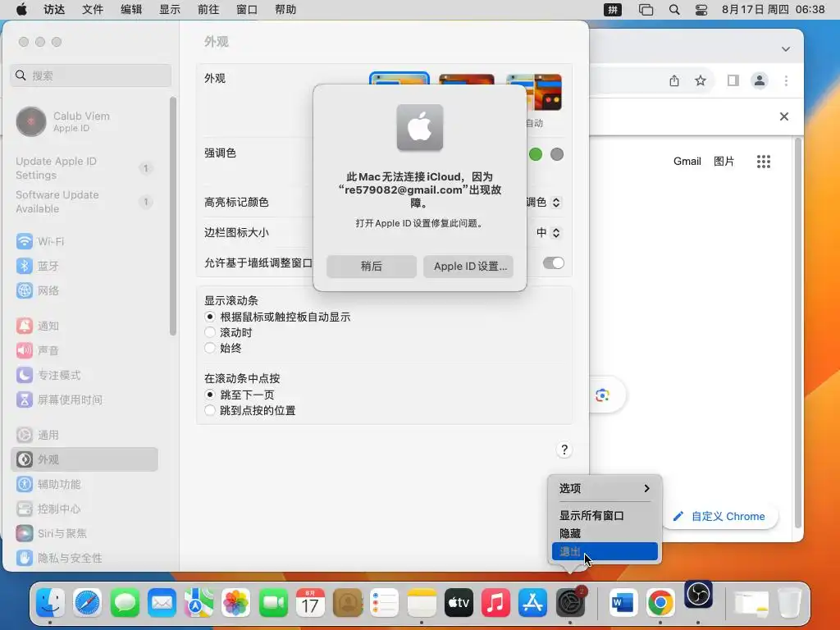
Task: Open Contacts app in Dock
Action: [348, 602]
